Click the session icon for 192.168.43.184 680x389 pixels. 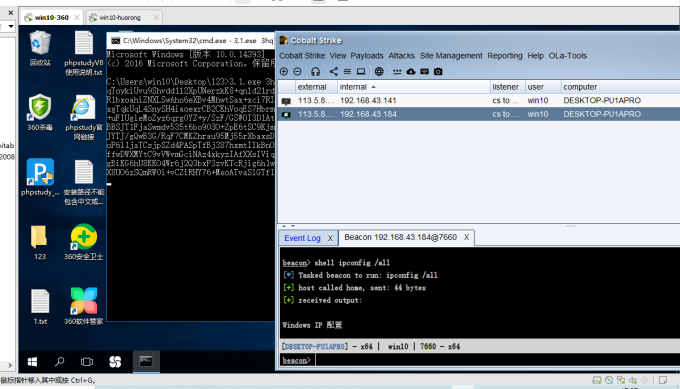(286, 114)
